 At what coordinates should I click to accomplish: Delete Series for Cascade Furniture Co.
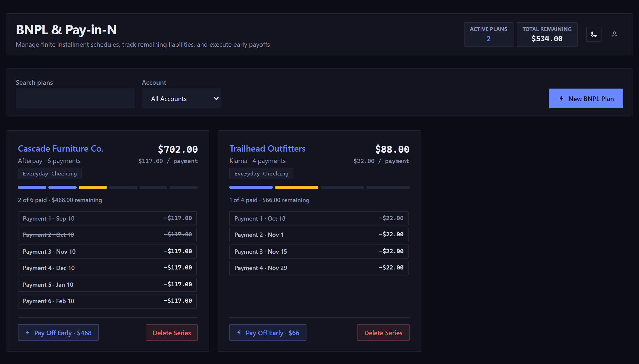pyautogui.click(x=172, y=332)
